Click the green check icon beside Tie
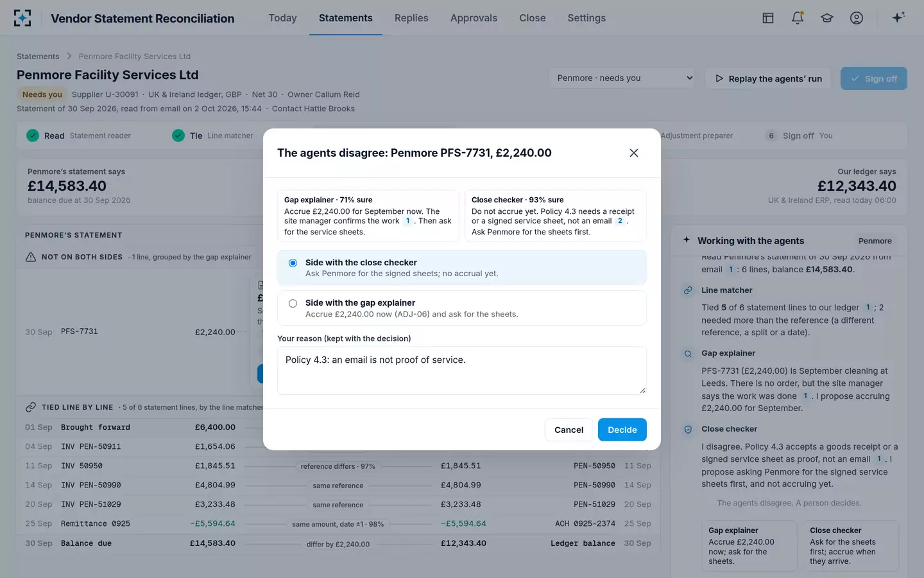 click(x=178, y=136)
